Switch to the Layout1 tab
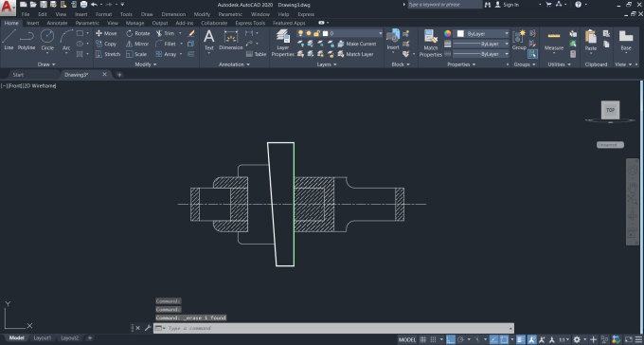The width and height of the screenshot is (644, 345). click(43, 338)
